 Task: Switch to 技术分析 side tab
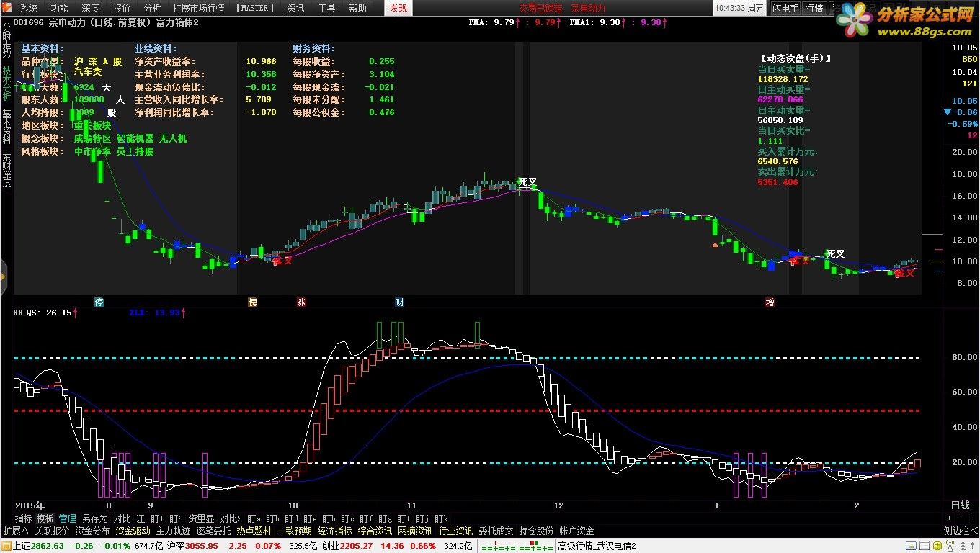6,84
